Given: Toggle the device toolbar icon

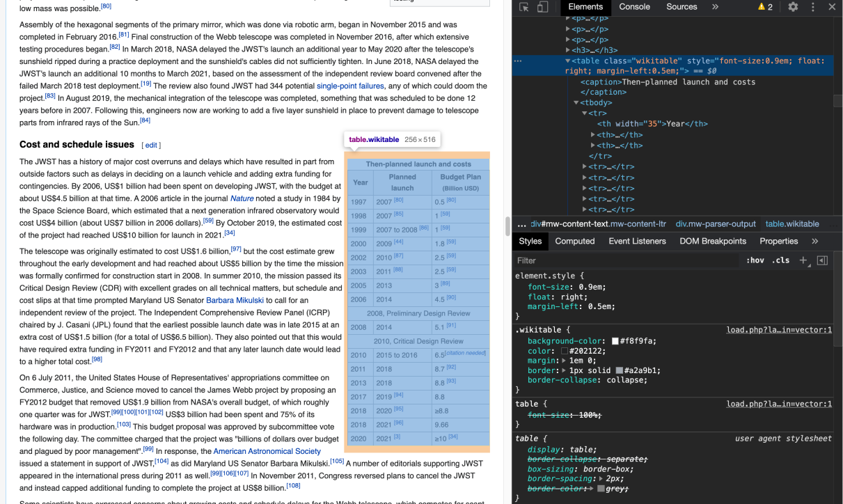Looking at the screenshot, I should [542, 7].
